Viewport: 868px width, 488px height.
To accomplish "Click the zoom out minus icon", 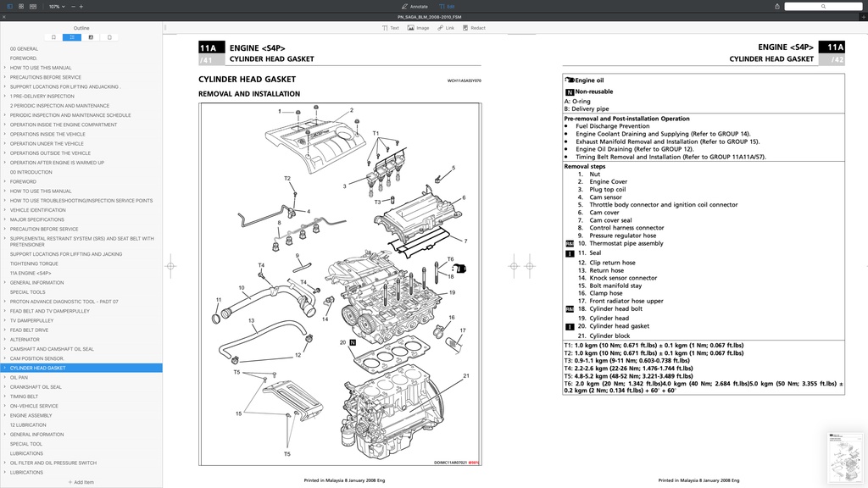I will click(73, 7).
